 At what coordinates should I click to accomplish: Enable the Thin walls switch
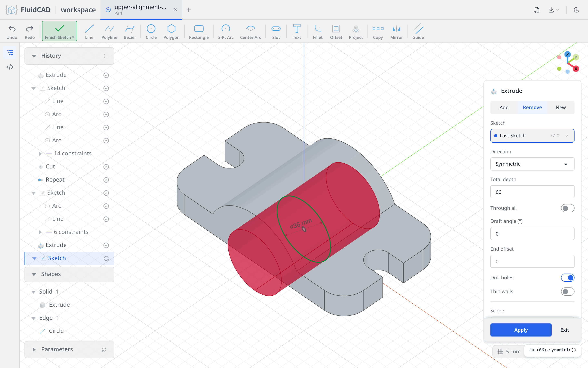[x=568, y=292]
